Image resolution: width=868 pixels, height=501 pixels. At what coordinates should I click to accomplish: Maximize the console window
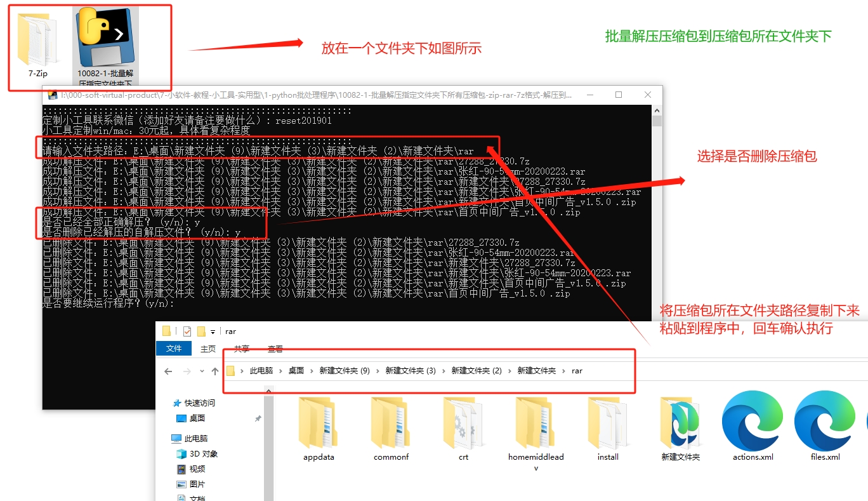tap(619, 95)
